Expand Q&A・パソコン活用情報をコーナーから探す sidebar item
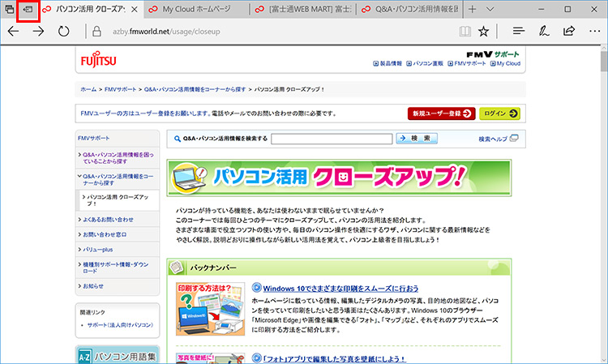 pyautogui.click(x=117, y=179)
